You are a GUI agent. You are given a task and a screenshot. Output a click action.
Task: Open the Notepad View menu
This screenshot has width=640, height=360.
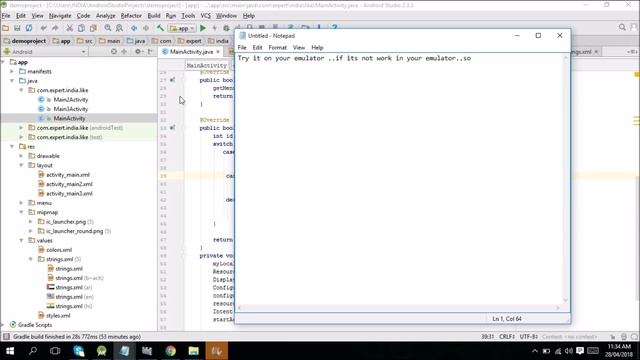pos(299,47)
